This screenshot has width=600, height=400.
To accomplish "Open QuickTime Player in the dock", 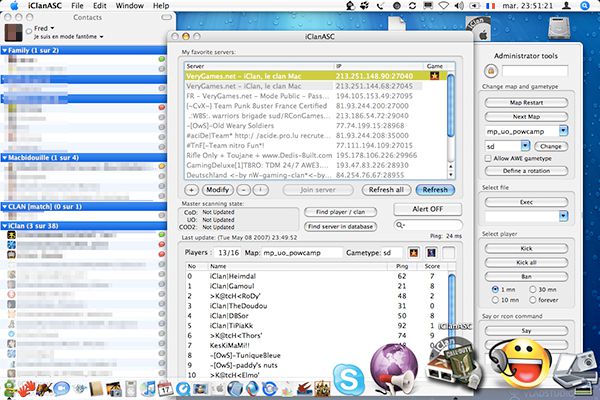I will point(183,389).
